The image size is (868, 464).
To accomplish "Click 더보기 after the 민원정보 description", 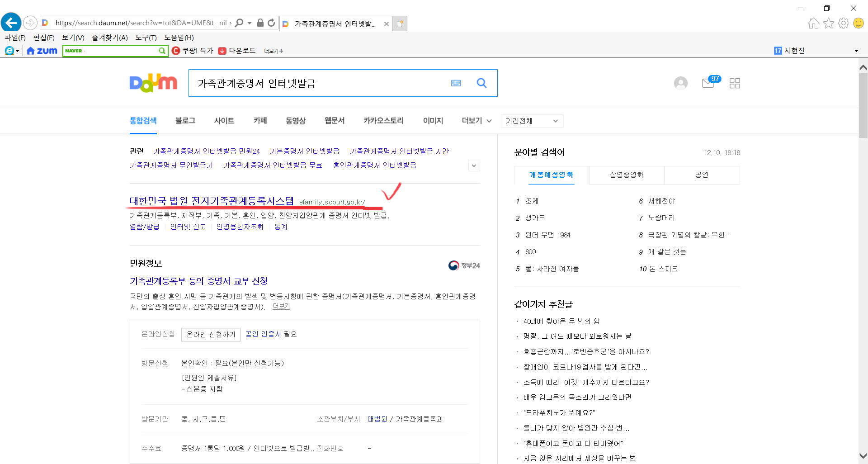I will [x=281, y=306].
